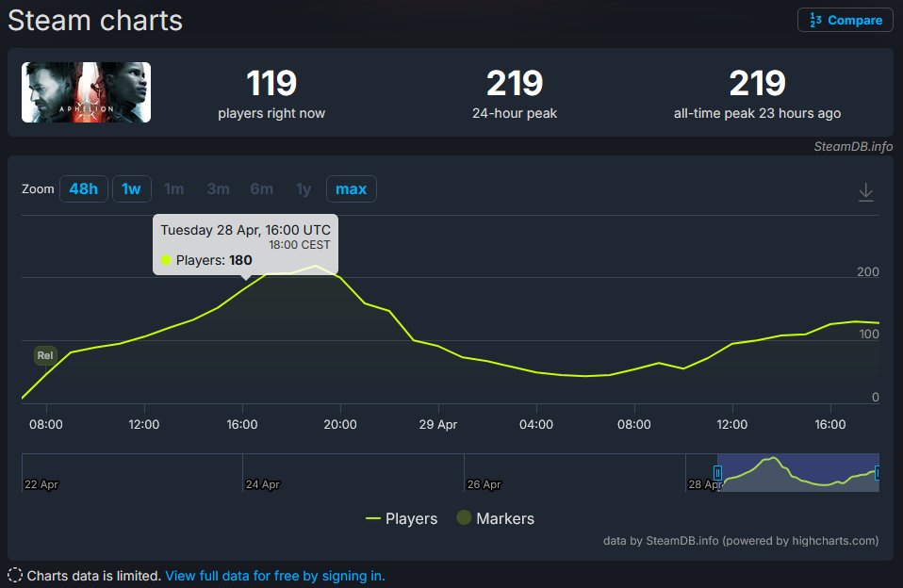
Task: Click the 26 Apr navigator label
Action: click(484, 484)
